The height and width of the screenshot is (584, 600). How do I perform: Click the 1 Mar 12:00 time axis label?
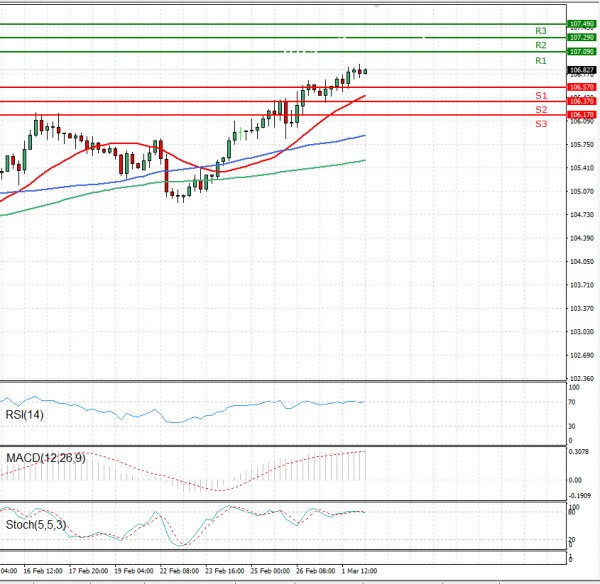359,571
